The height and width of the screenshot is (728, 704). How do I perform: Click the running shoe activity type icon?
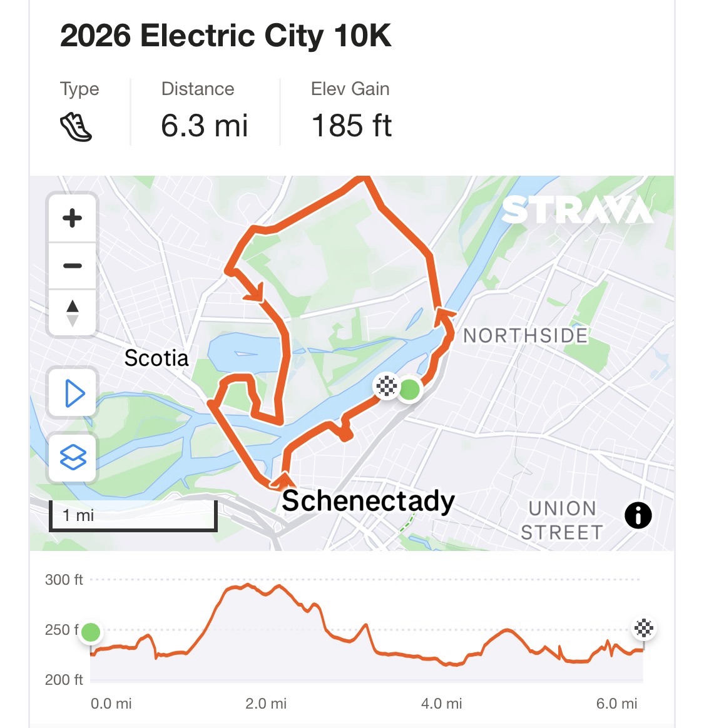coord(76,127)
